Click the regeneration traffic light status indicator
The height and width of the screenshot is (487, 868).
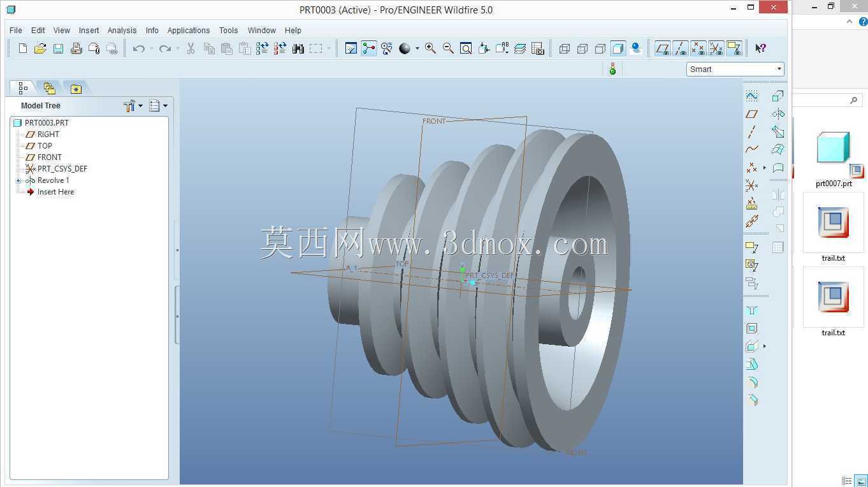612,69
